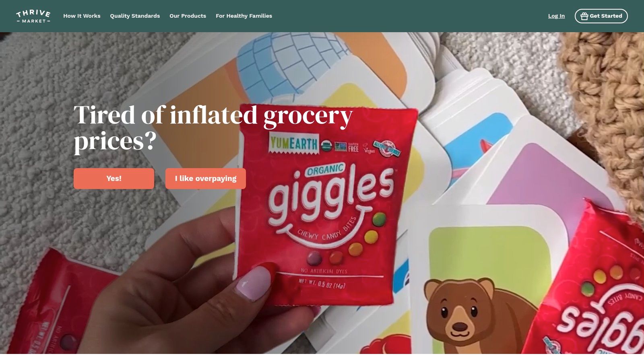This screenshot has width=644, height=362.
Task: Go to the Quality Standards page
Action: [x=135, y=16]
